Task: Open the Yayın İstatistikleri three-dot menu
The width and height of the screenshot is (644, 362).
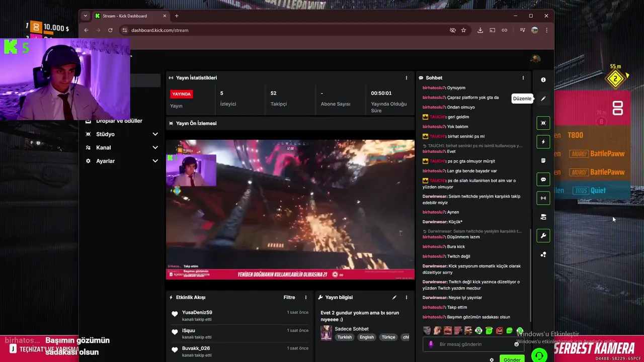Action: [x=407, y=78]
